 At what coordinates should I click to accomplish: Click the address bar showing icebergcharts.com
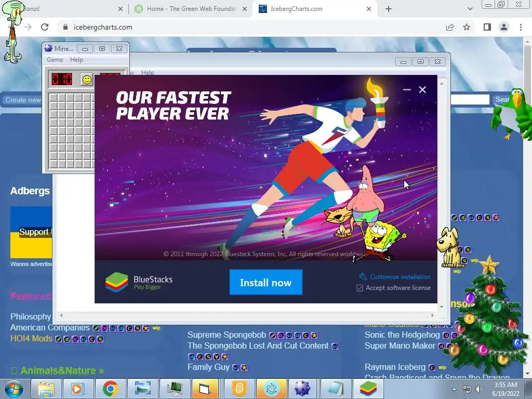[x=251, y=27]
